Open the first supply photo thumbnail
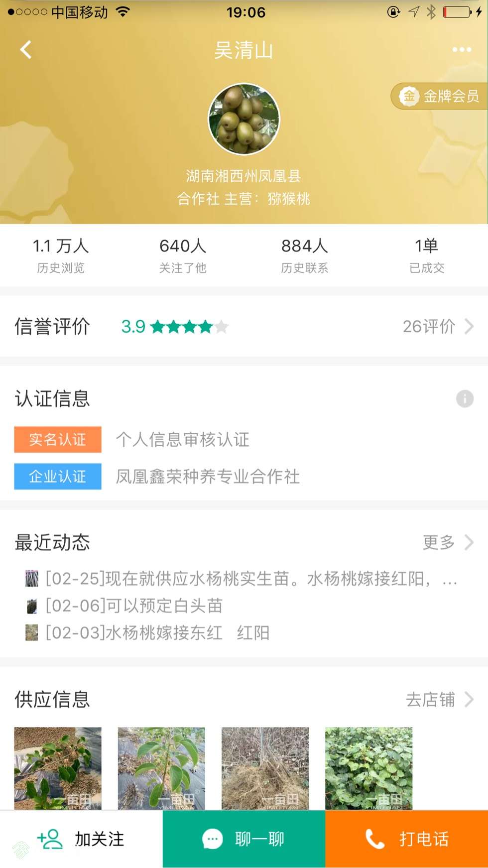Screen dimensions: 488x868 point(58,768)
